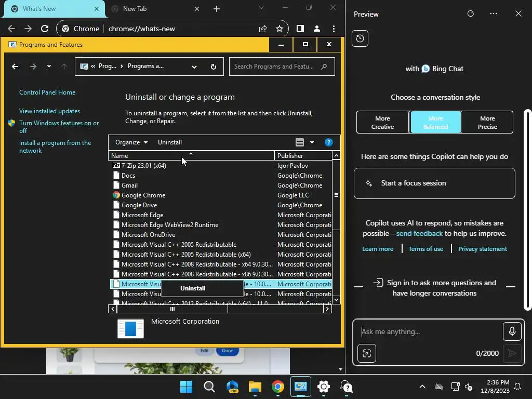The image size is (532, 399).
Task: Click Uninstall in the programs toolbar
Action: click(x=170, y=142)
